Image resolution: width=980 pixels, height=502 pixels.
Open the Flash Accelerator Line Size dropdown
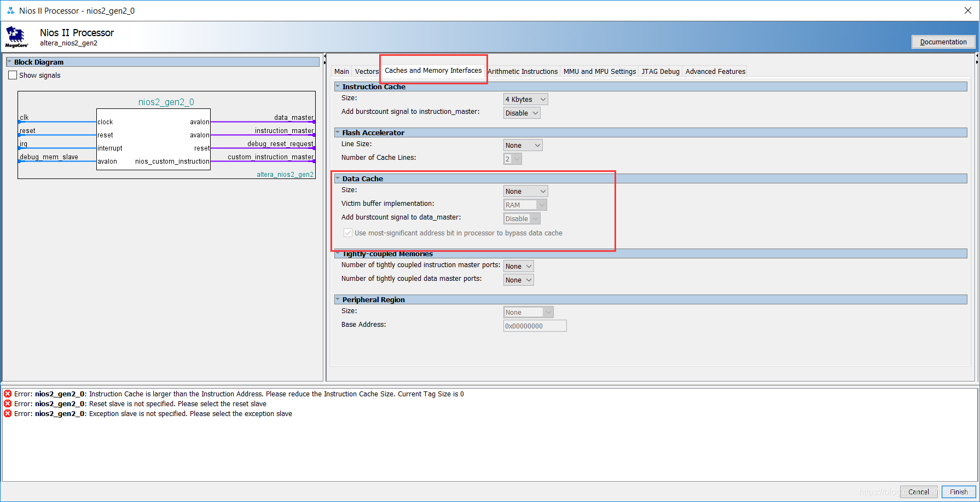(x=523, y=145)
